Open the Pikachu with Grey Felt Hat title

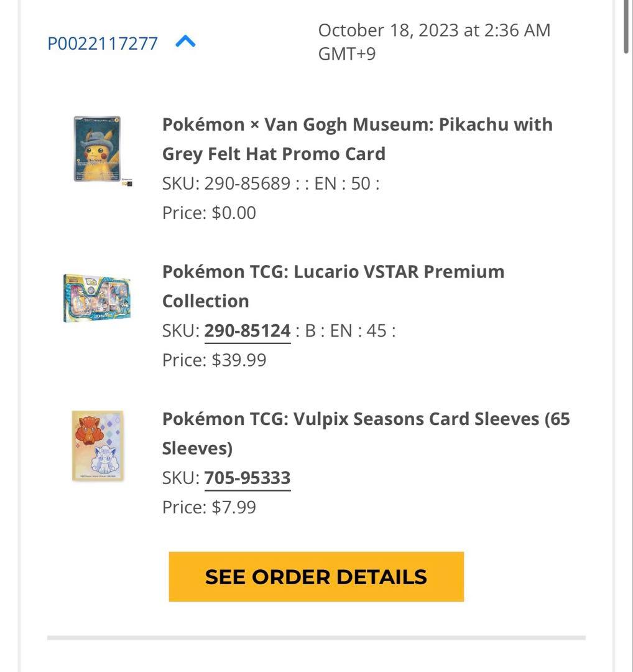point(357,139)
